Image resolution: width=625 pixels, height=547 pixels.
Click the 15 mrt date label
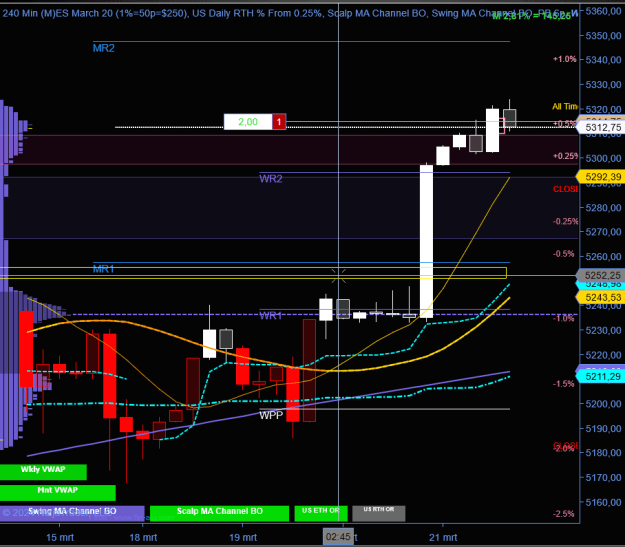(x=60, y=537)
